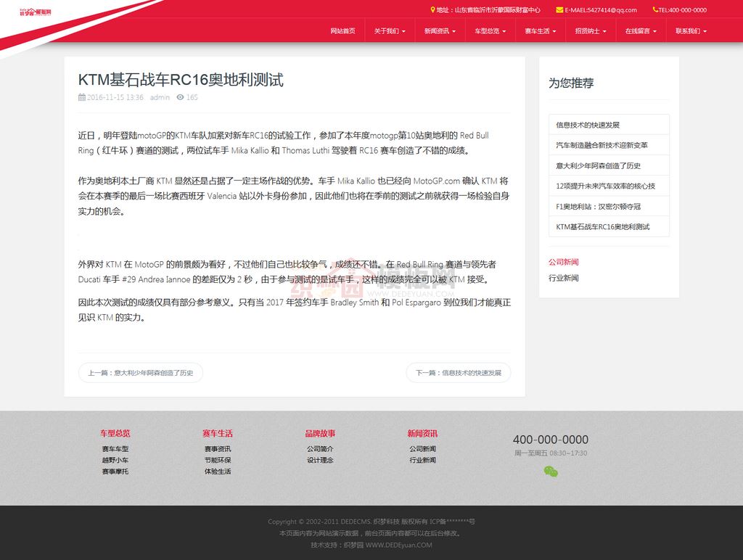
Task: Open footer link 赛事资讯
Action: [x=218, y=449]
